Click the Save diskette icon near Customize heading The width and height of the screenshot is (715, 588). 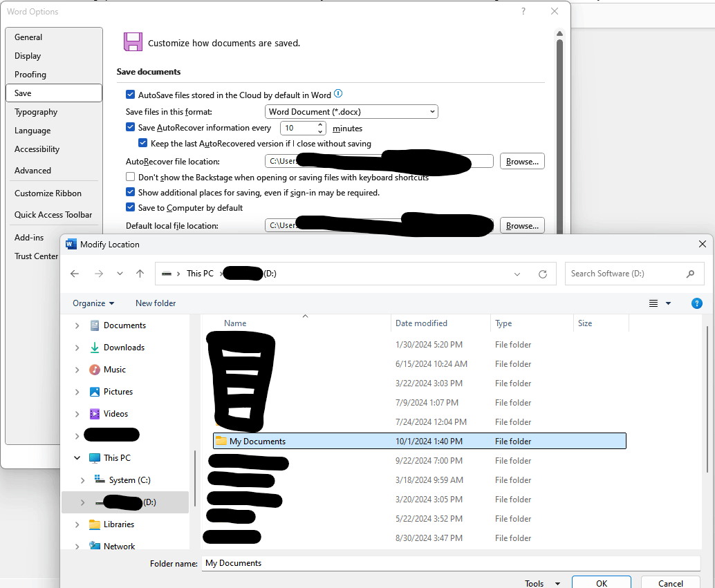pyautogui.click(x=132, y=41)
